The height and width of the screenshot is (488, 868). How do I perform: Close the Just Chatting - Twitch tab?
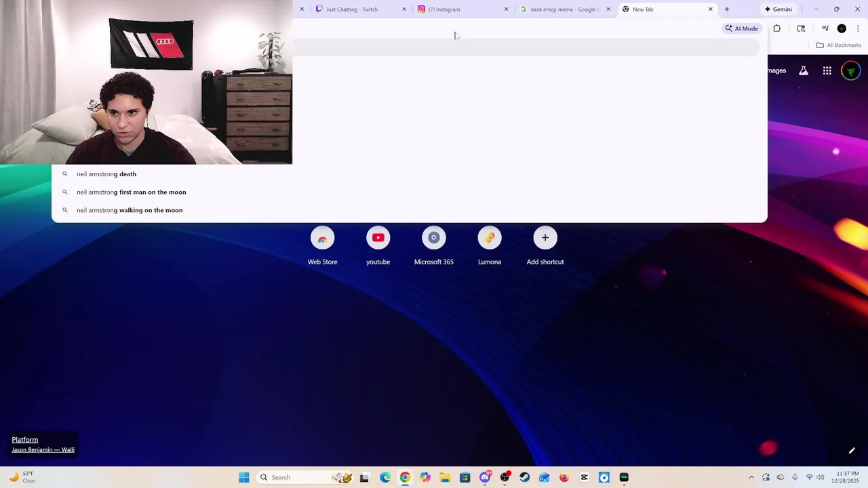pyautogui.click(x=404, y=9)
